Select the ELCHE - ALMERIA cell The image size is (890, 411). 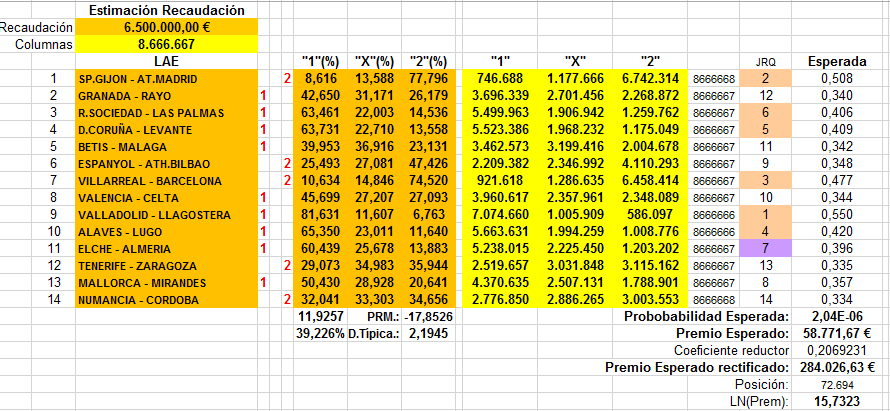point(166,249)
